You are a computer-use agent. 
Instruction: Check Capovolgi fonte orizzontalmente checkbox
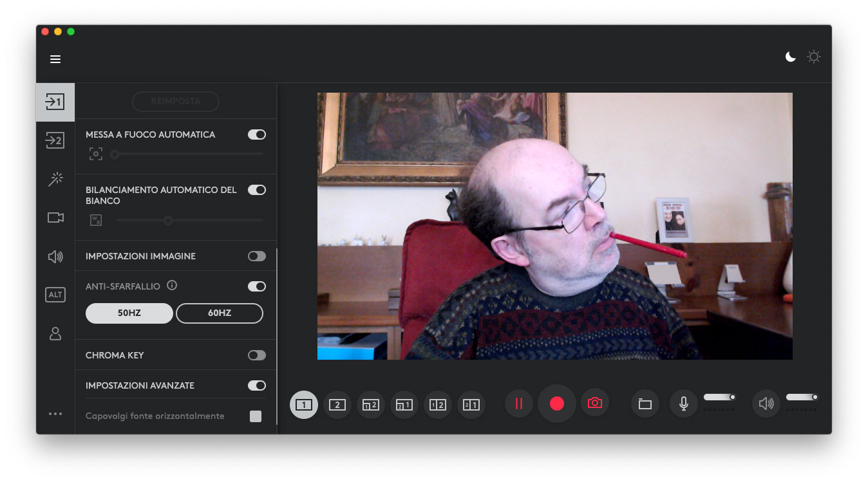tap(256, 416)
